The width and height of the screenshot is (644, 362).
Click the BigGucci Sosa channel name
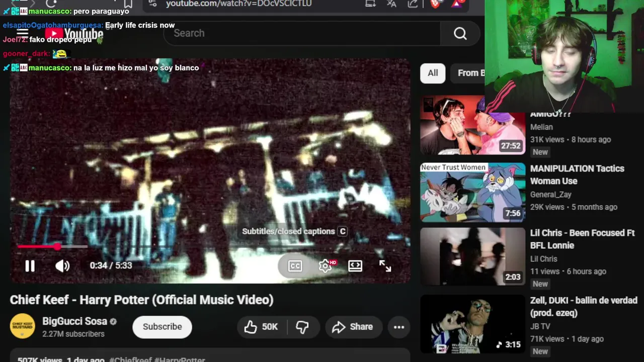(x=74, y=321)
